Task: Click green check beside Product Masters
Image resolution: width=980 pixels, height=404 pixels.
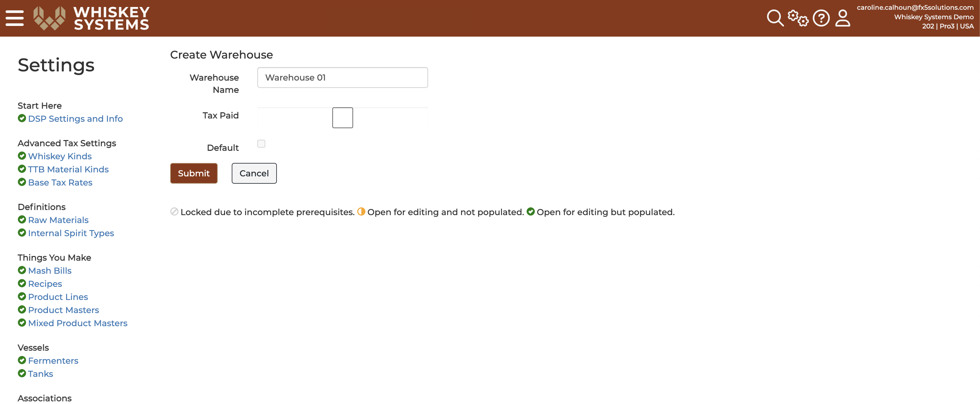Action: point(22,310)
